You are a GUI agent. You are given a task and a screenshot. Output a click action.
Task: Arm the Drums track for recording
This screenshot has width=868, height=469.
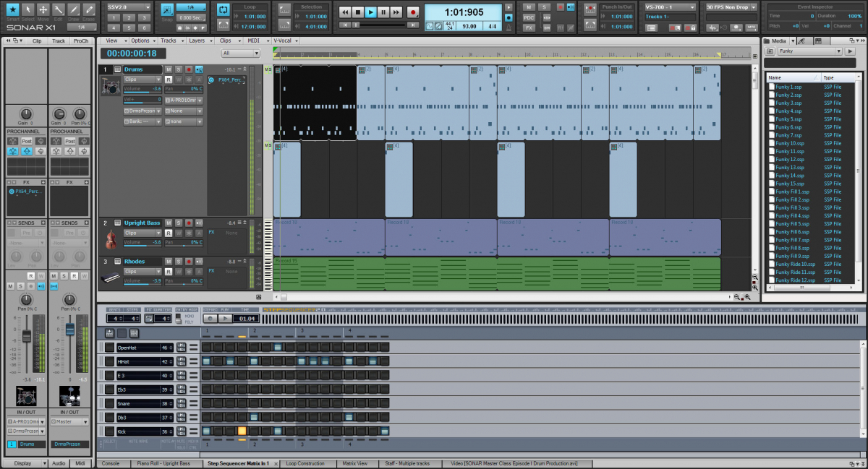[x=188, y=69]
